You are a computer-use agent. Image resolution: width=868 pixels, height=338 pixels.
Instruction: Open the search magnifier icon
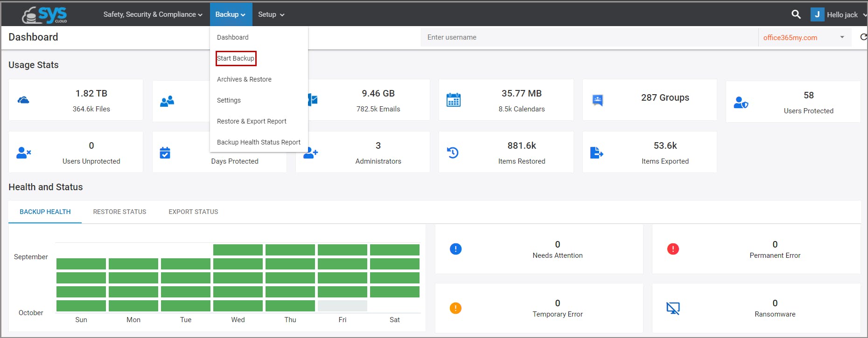tap(796, 14)
